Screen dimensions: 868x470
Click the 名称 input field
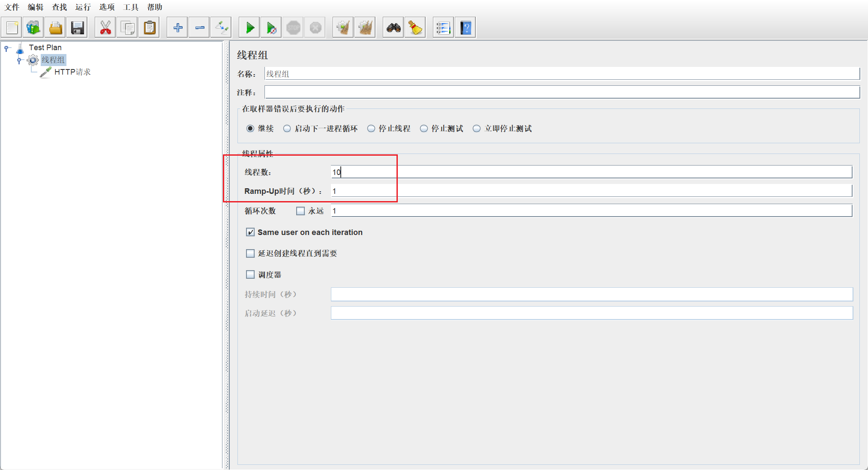pyautogui.click(x=562, y=74)
